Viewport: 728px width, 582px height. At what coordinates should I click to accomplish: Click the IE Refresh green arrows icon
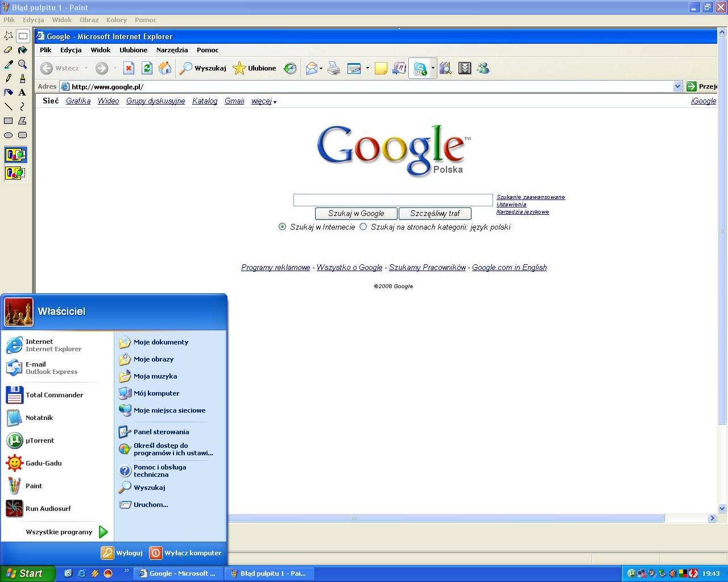click(147, 68)
